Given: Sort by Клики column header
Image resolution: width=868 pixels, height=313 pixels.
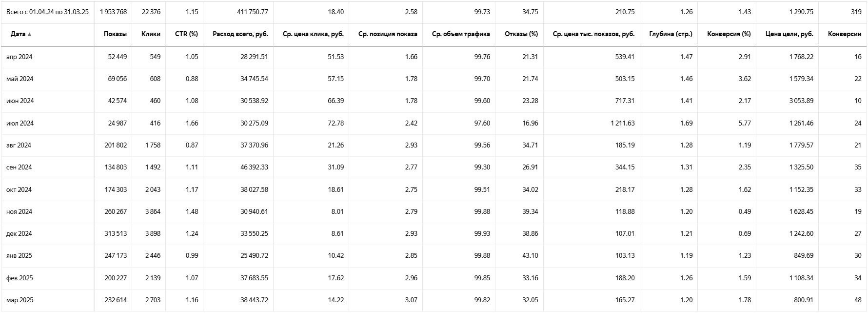Looking at the screenshot, I should click(x=151, y=34).
